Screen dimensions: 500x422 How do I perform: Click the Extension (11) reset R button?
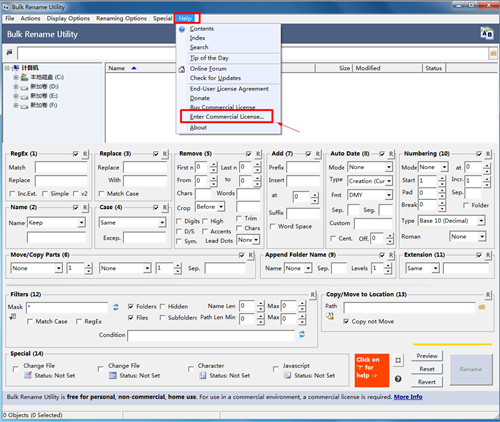(x=488, y=255)
